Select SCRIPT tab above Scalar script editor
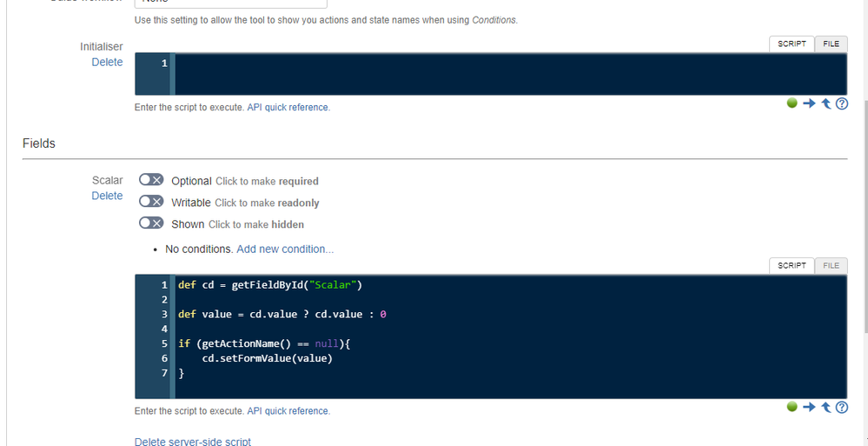Viewport: 868px width, 446px height. 792,265
